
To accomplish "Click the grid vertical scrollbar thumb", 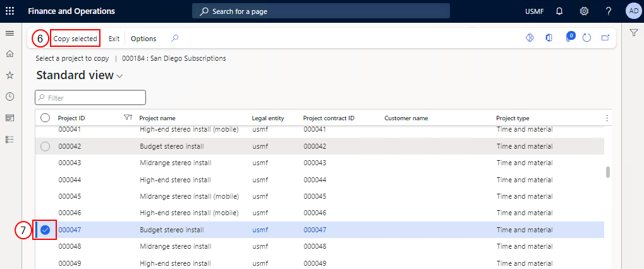I will coord(608,172).
